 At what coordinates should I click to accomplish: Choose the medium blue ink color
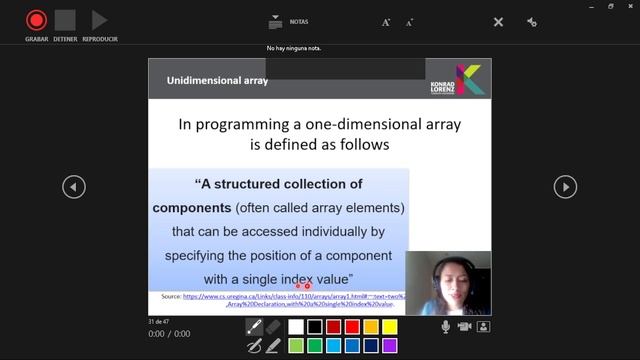[352, 346]
